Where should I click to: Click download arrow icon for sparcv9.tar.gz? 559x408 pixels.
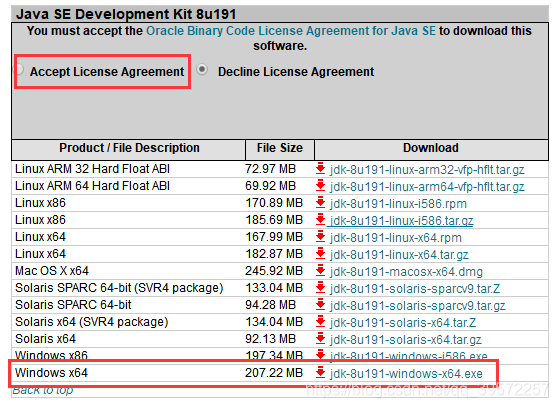click(320, 305)
